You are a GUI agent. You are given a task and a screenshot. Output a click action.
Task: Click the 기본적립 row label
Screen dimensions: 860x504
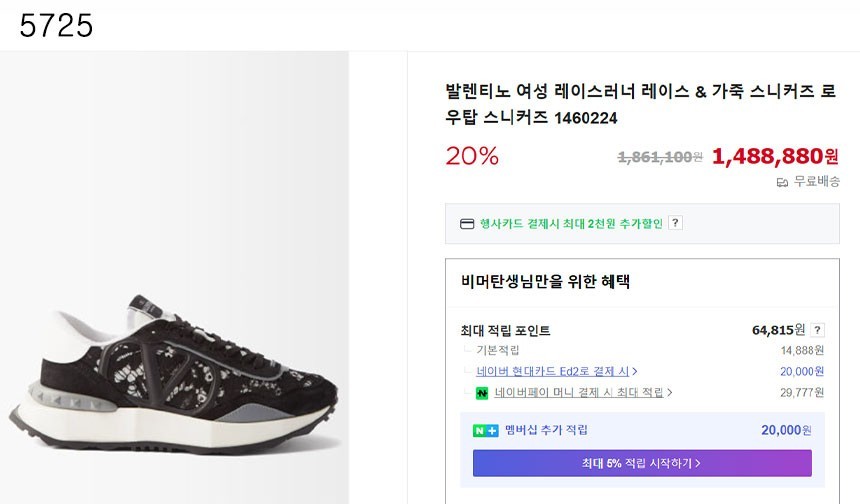point(498,350)
